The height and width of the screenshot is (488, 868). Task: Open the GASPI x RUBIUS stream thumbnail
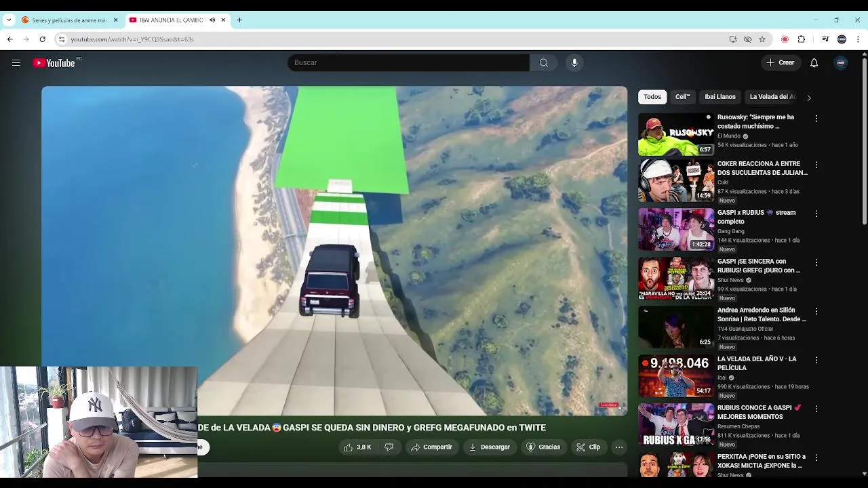coord(675,229)
